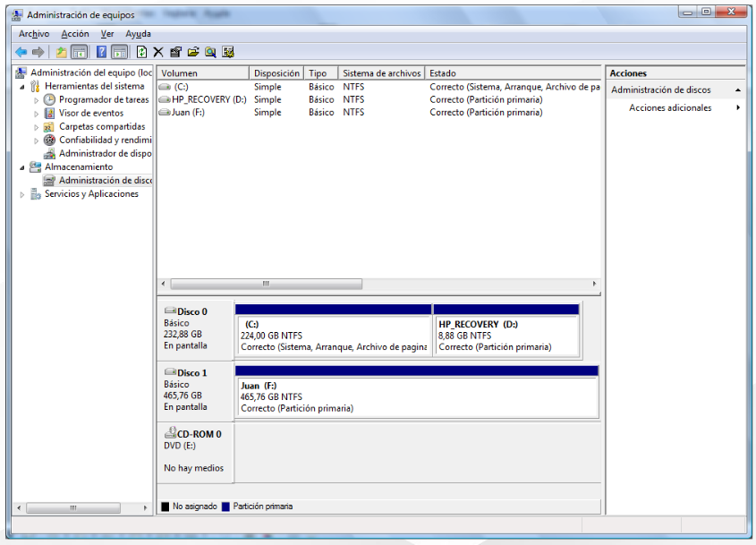The height and width of the screenshot is (545, 756).
Task: Collapse the Administración de discos actions section
Action: (738, 90)
